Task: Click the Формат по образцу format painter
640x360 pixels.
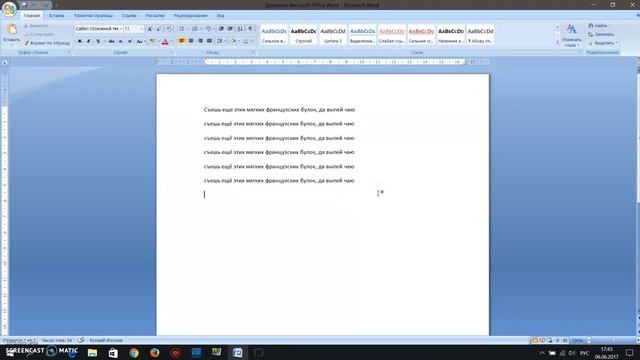Action: (47, 43)
